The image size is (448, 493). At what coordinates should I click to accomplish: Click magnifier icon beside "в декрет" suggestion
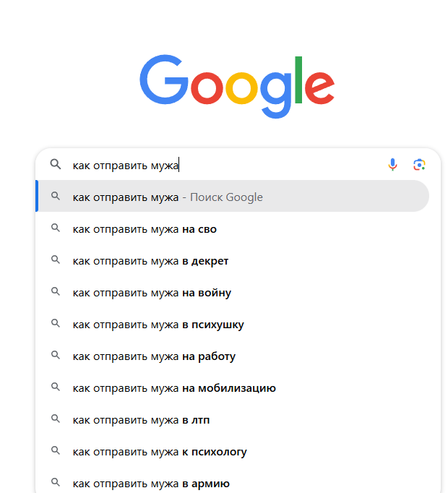pos(55,261)
